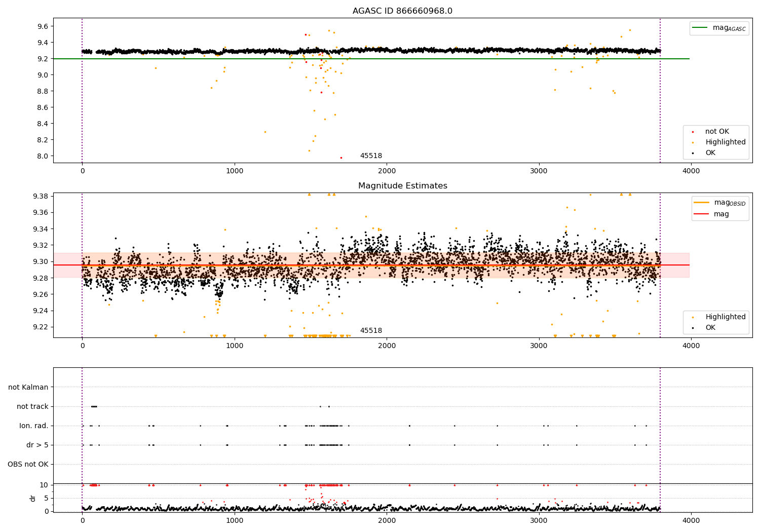Click the 4000 x-tick under the bottom plot
This screenshot has width=760, height=532.
[x=691, y=520]
